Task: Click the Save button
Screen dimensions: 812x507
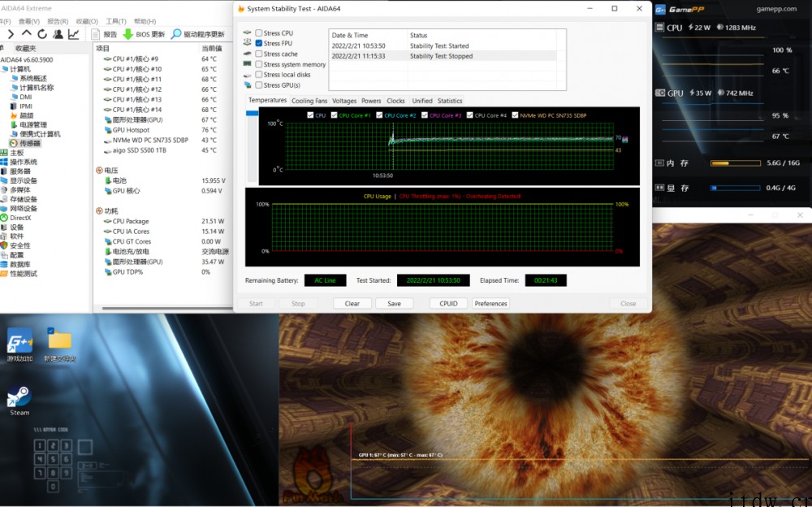Action: click(x=394, y=303)
